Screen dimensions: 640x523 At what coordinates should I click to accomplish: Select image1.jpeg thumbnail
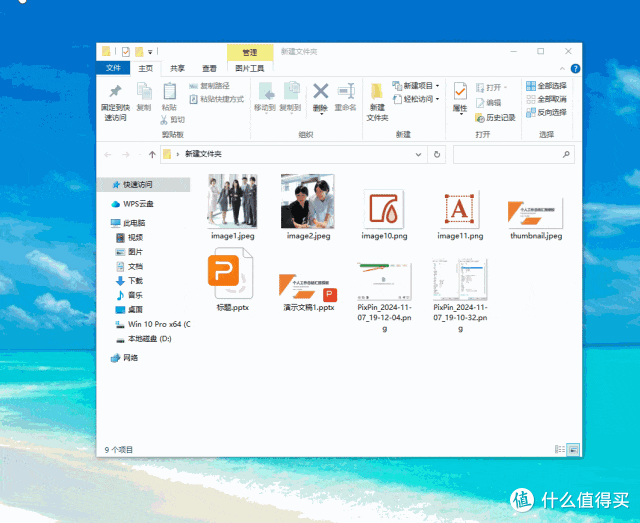[x=233, y=201]
